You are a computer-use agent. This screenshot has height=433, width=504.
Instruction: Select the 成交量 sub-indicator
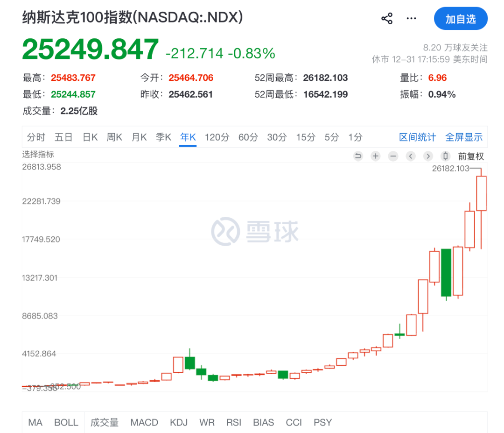click(105, 422)
